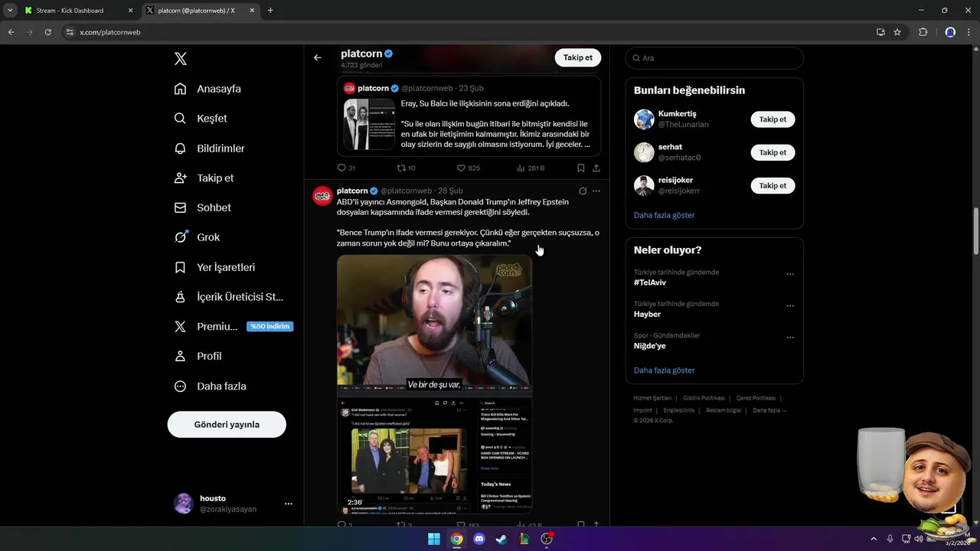Click Daha fazla göster under suggestions
Viewport: 980px width, 551px height.
[664, 216]
